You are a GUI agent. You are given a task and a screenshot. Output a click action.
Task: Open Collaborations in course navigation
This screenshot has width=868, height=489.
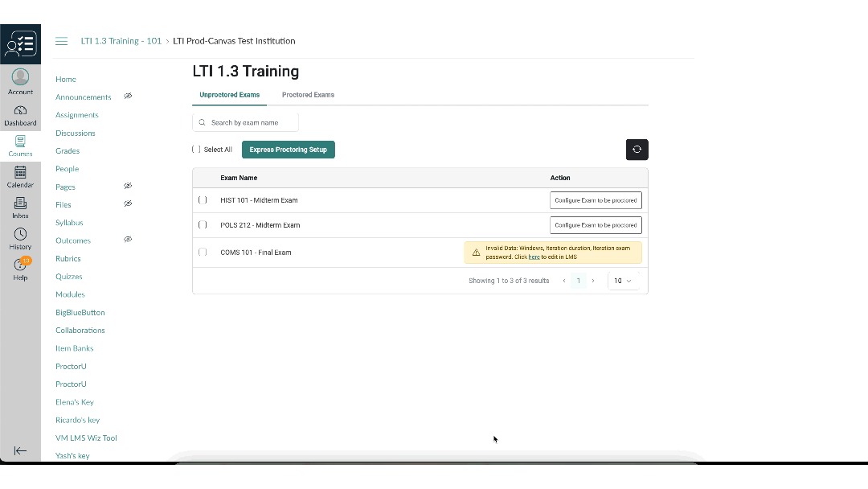pyautogui.click(x=80, y=330)
